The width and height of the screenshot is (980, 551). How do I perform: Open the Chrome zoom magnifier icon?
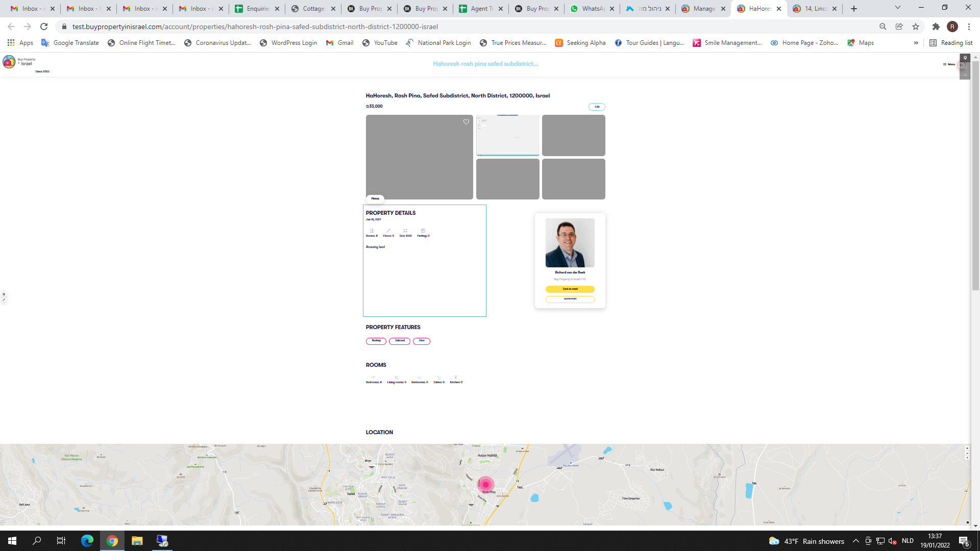pyautogui.click(x=883, y=27)
